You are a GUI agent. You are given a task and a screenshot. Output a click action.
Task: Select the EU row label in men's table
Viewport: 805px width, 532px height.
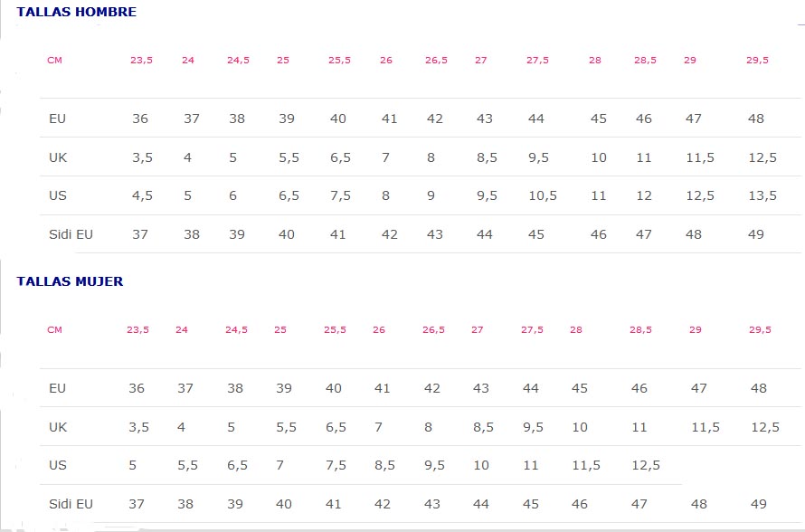(x=58, y=119)
